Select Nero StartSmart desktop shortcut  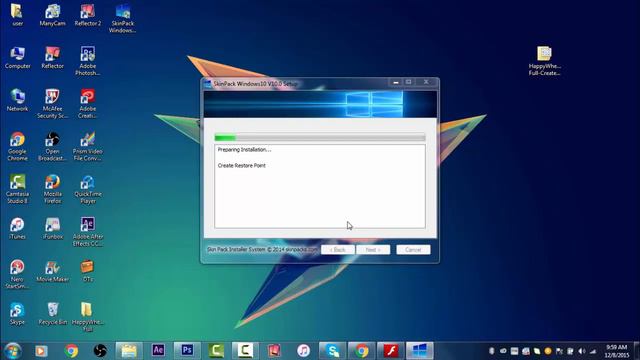(x=18, y=274)
